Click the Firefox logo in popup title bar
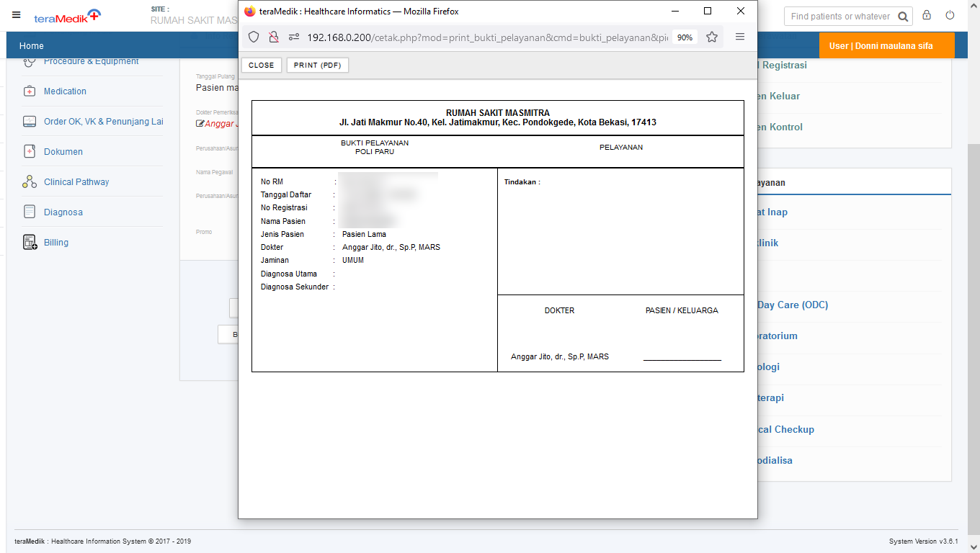980x553 pixels. pos(250,12)
